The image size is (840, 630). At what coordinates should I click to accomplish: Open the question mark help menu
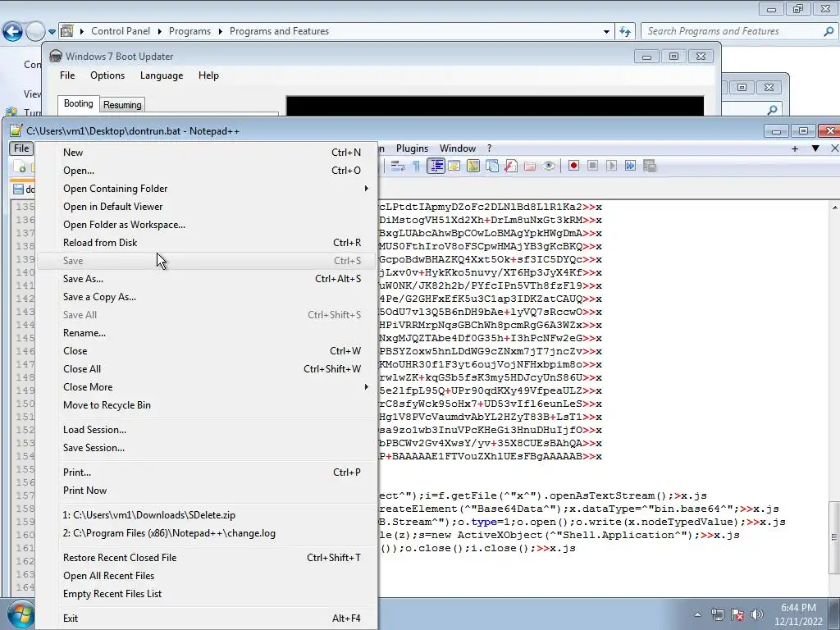click(x=489, y=148)
